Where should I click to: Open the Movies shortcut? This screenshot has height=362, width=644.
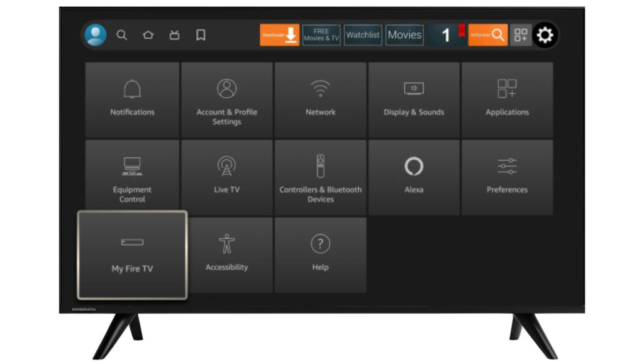404,35
